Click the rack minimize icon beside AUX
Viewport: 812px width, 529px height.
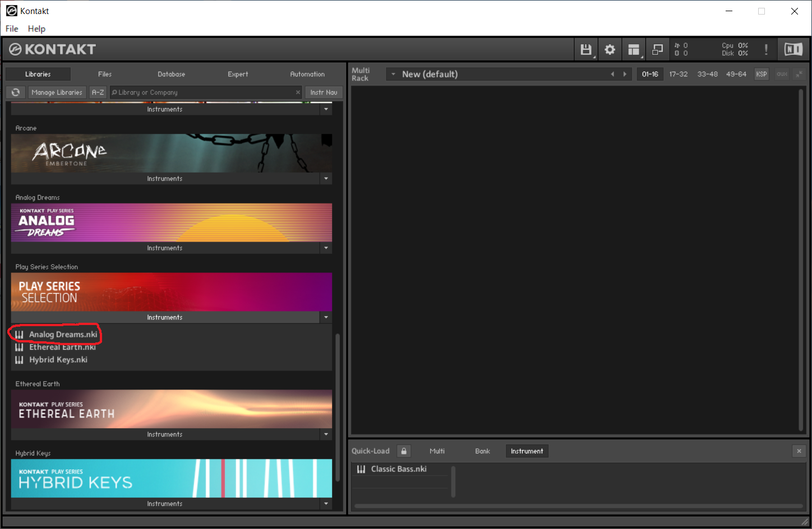(799, 74)
